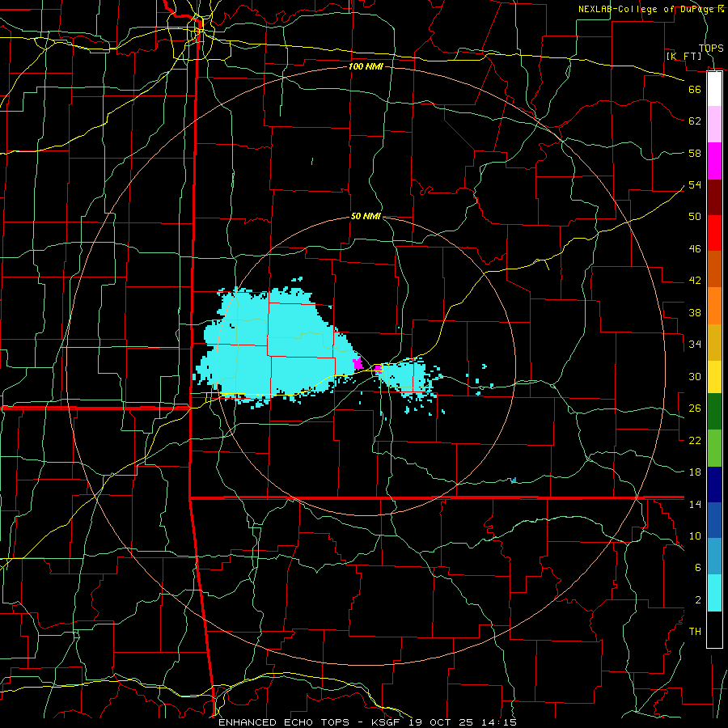Click the "26" scale value

point(695,408)
